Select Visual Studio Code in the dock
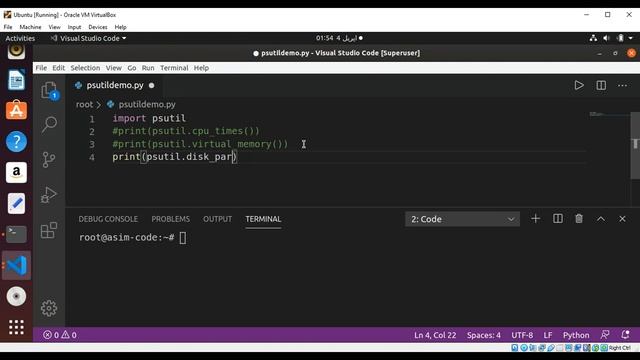This screenshot has width=640, height=360. [16, 265]
